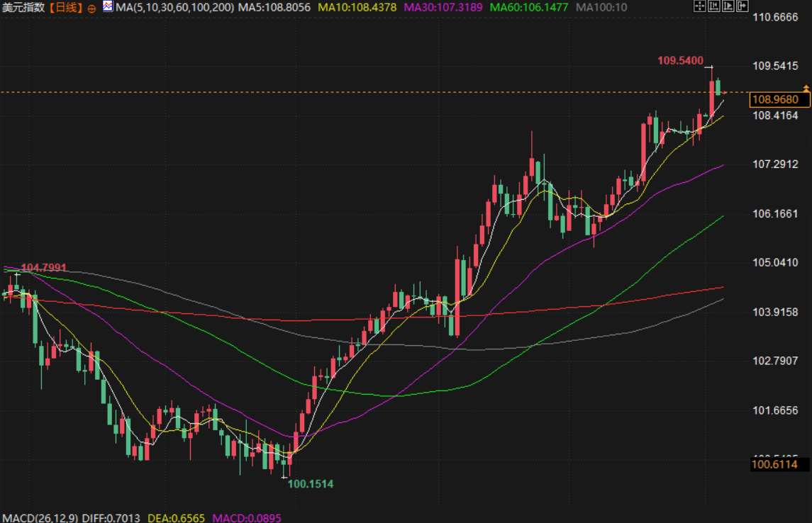
Task: Click the 109.5400 high price marker
Action: (680, 61)
